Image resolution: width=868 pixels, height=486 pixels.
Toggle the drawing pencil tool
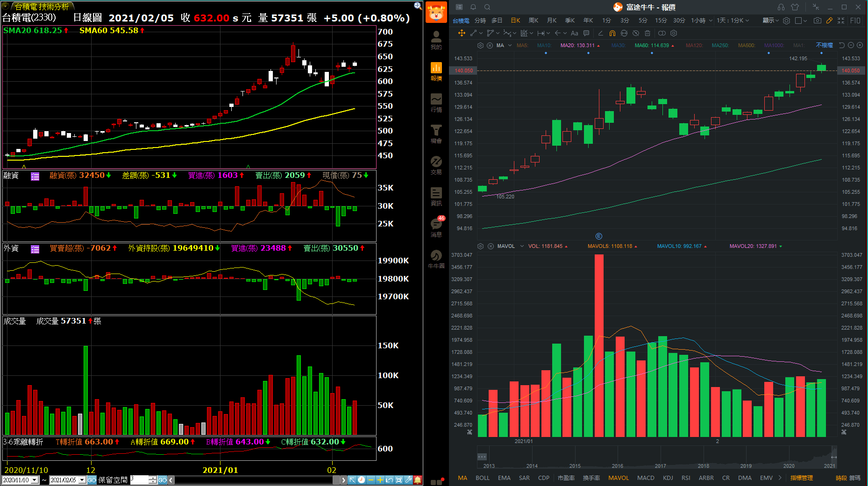coord(829,21)
